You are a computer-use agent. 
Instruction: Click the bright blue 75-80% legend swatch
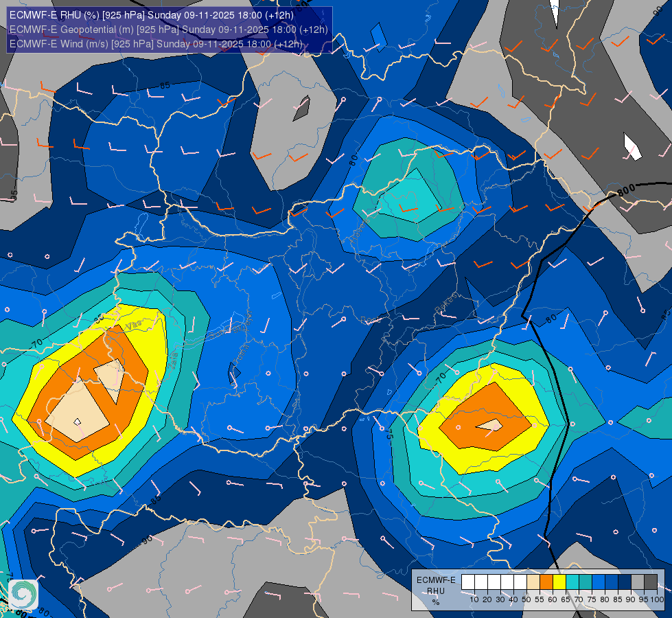click(599, 582)
